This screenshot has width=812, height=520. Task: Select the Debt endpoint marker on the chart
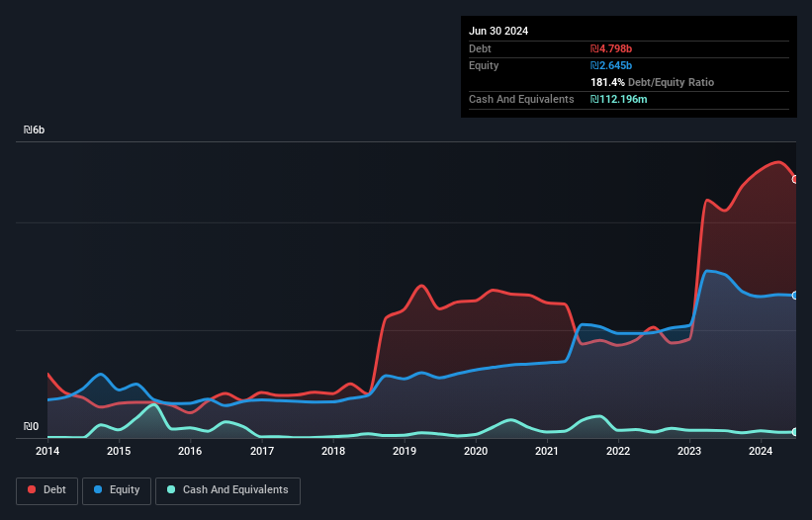pos(795,179)
